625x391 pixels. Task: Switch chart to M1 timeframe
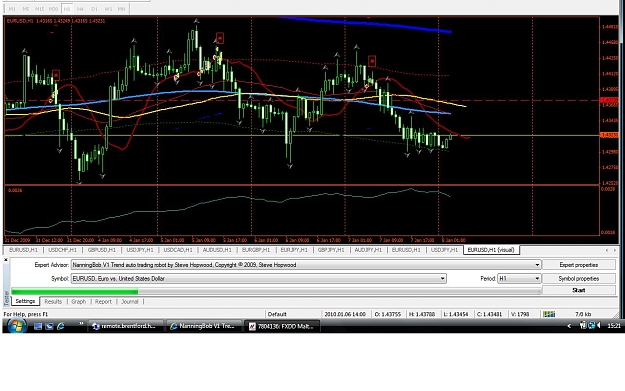point(12,8)
